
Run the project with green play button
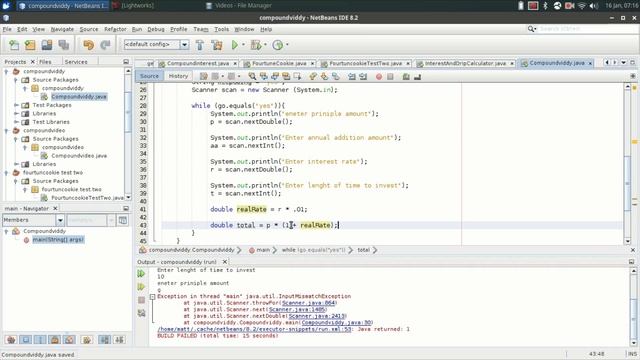[x=235, y=45]
